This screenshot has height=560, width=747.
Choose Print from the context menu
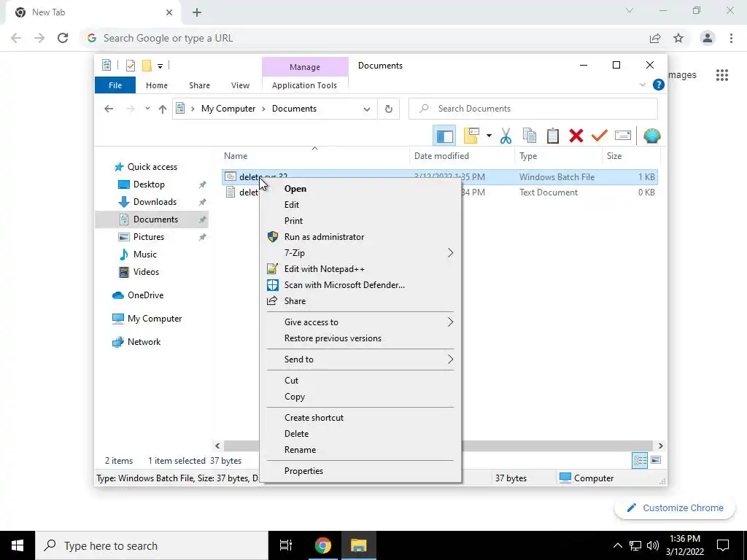click(360, 221)
